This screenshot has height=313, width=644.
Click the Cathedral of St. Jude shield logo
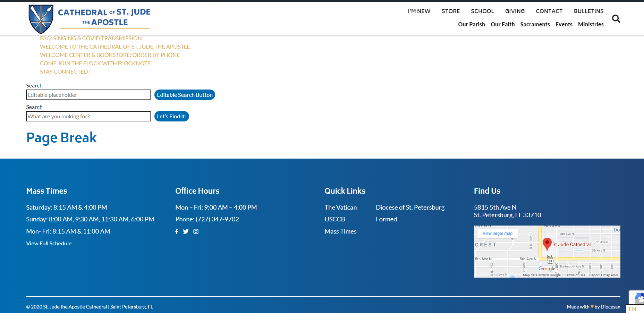pyautogui.click(x=41, y=19)
